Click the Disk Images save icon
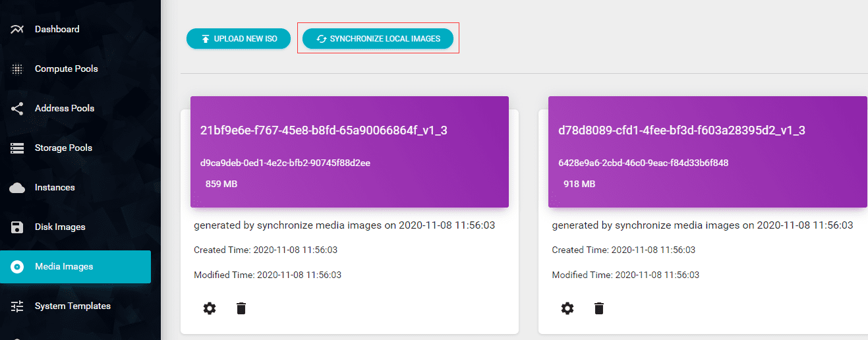 pos(18,227)
